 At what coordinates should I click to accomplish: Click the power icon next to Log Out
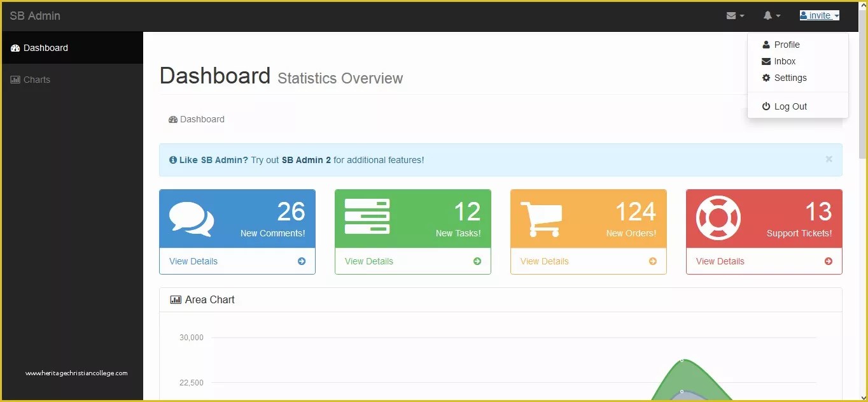click(766, 106)
